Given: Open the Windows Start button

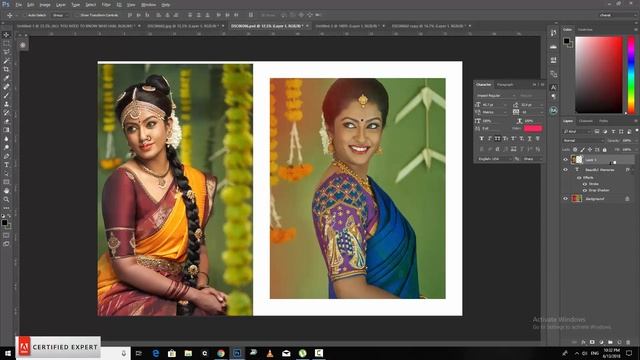Looking at the screenshot, I should [x=7, y=353].
